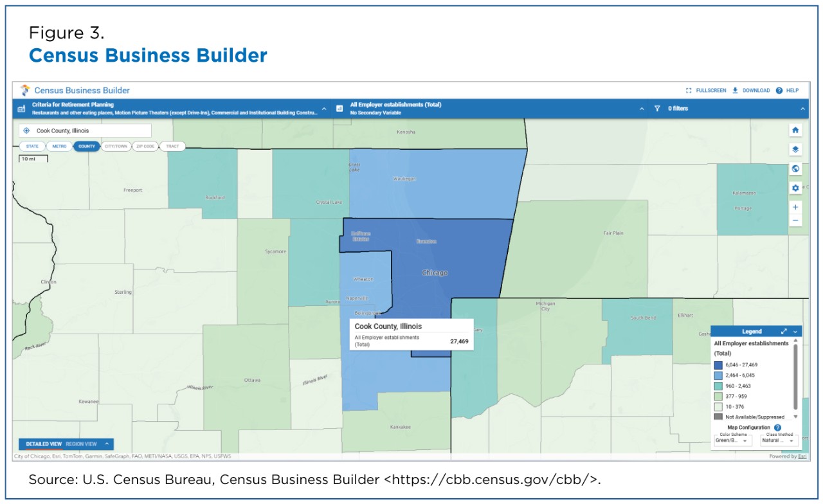This screenshot has height=504, width=823.
Task: Click the legend scroll up arrow
Action: pos(796,341)
